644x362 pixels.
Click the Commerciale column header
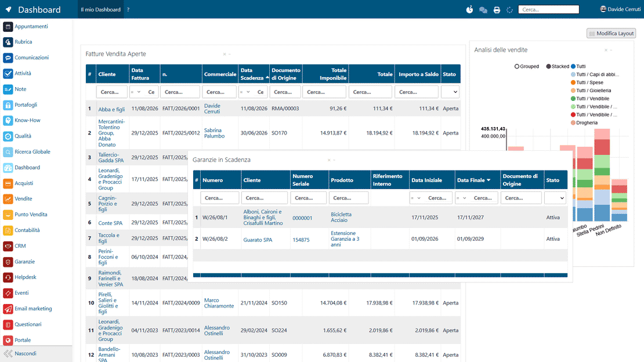[x=220, y=74]
